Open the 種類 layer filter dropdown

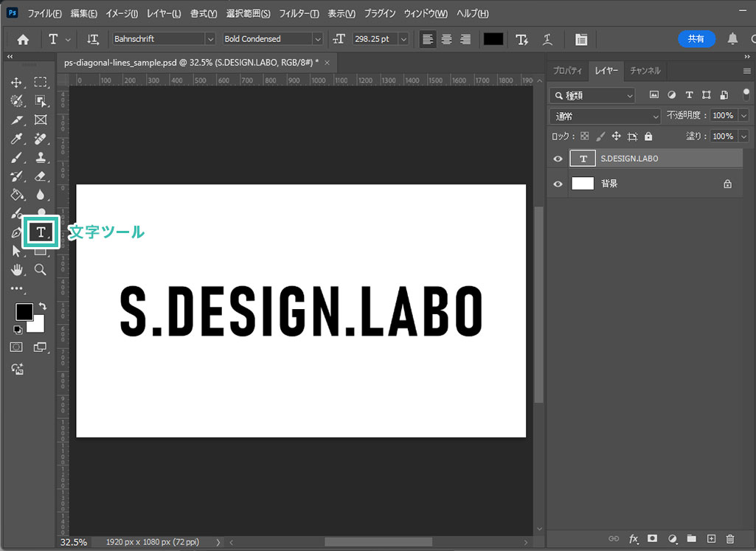592,95
